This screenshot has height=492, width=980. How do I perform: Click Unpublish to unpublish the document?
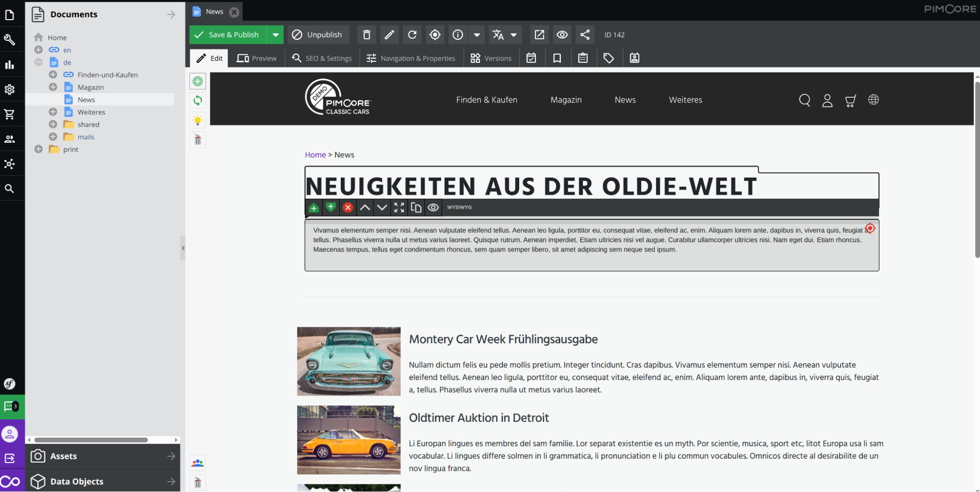tap(318, 34)
